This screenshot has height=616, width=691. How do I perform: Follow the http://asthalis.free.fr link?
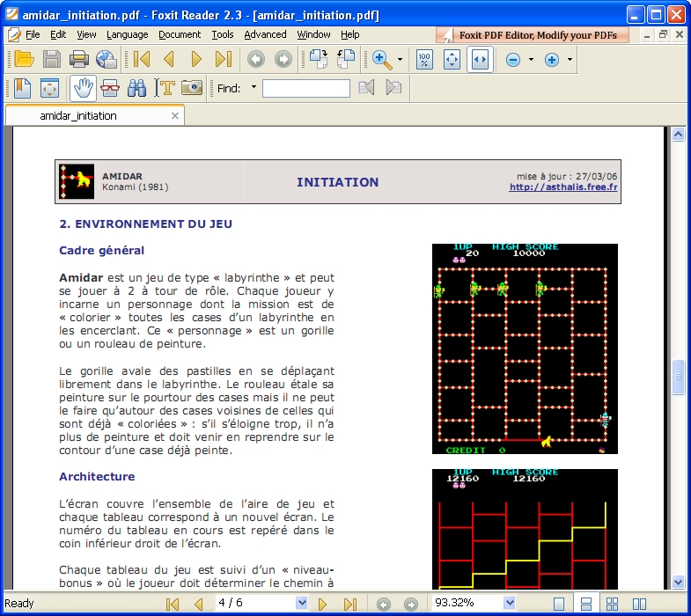pyautogui.click(x=563, y=187)
